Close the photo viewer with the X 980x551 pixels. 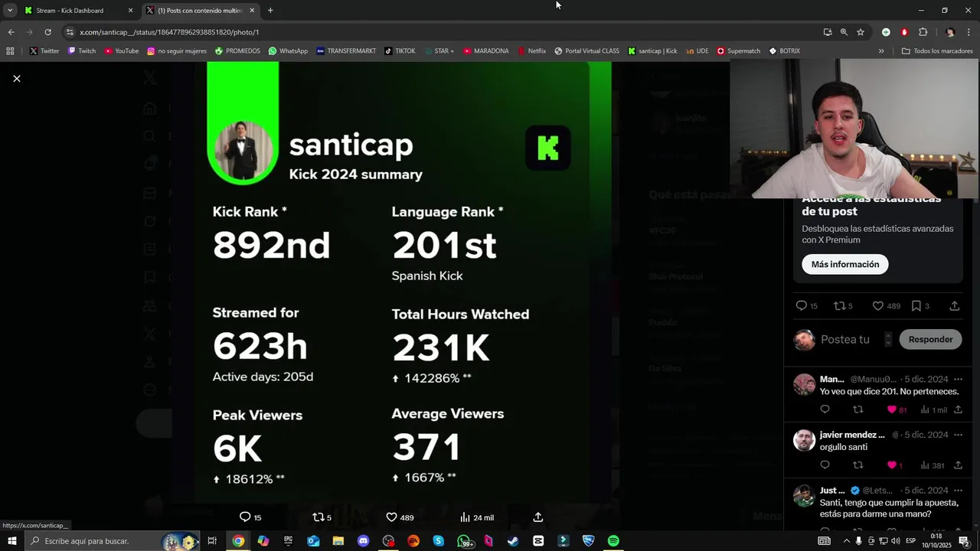click(x=16, y=79)
